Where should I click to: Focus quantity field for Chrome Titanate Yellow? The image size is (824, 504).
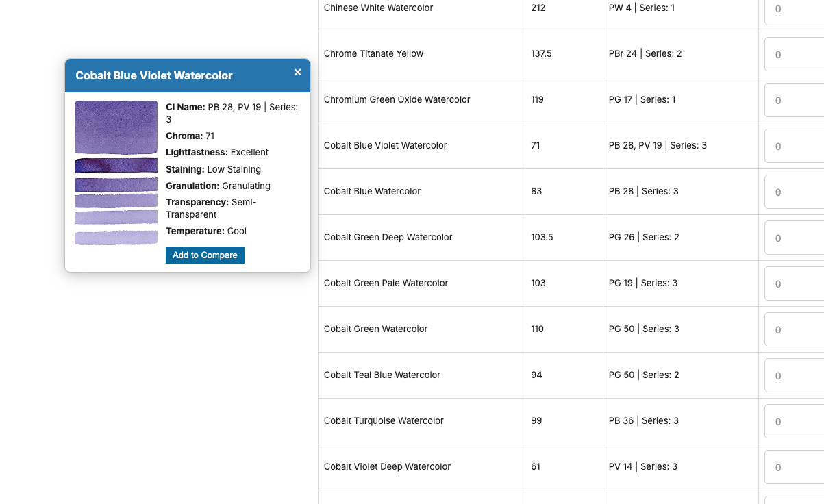pos(795,55)
